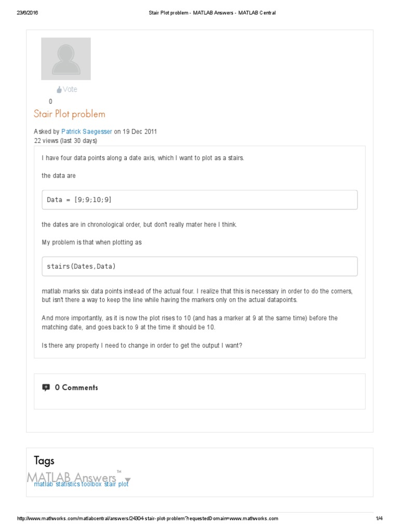Open the 'matlab' tag link
399x532 pixels.
coord(43,484)
